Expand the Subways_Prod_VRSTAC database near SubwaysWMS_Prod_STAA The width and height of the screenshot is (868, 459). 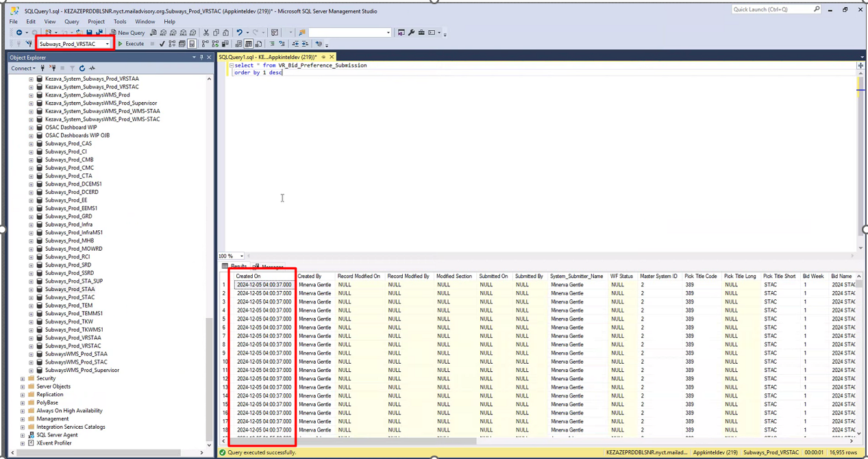pos(31,346)
